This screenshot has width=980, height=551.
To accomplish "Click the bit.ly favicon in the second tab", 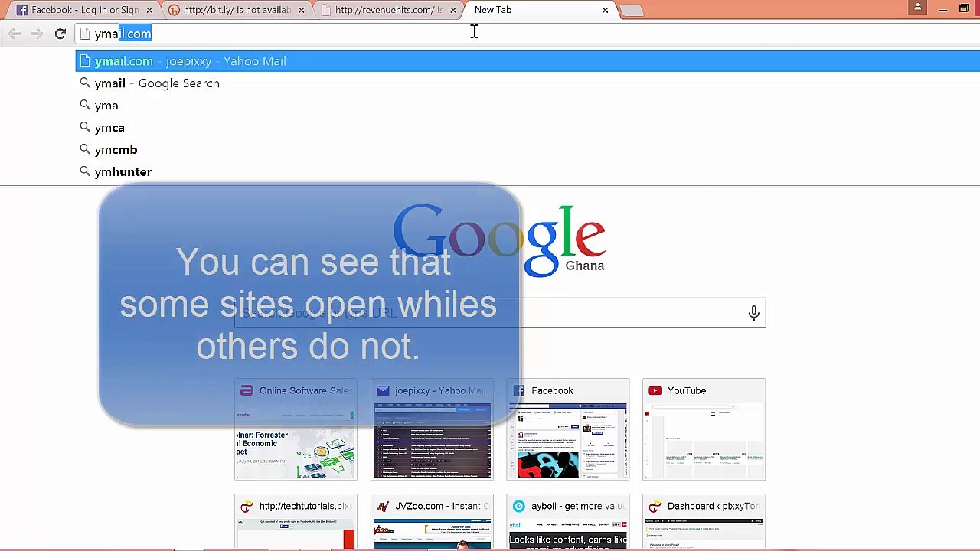I will pyautogui.click(x=174, y=10).
